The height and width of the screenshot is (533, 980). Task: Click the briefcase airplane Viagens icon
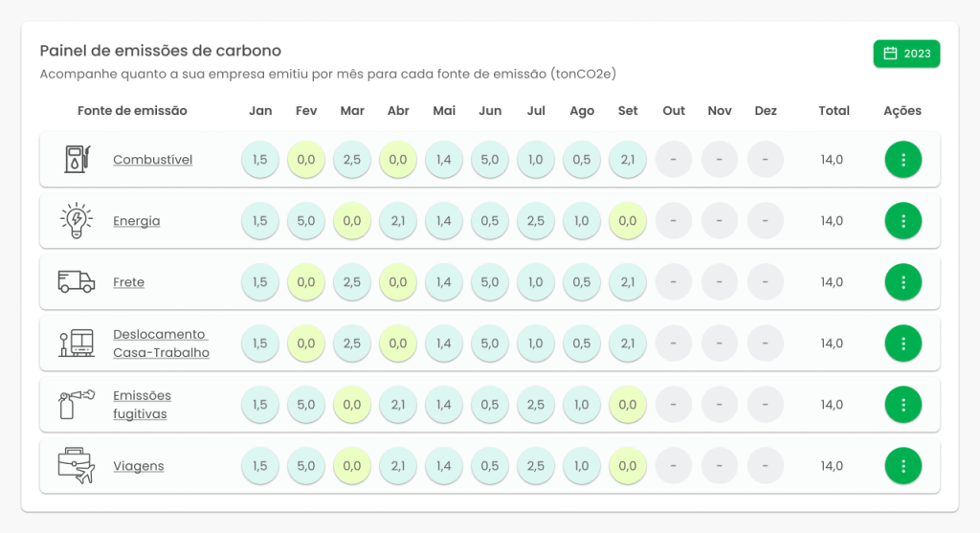77,466
